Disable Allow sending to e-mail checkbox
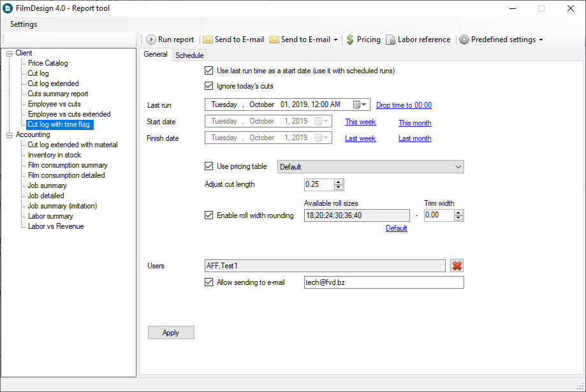The height and width of the screenshot is (392, 586). [209, 282]
